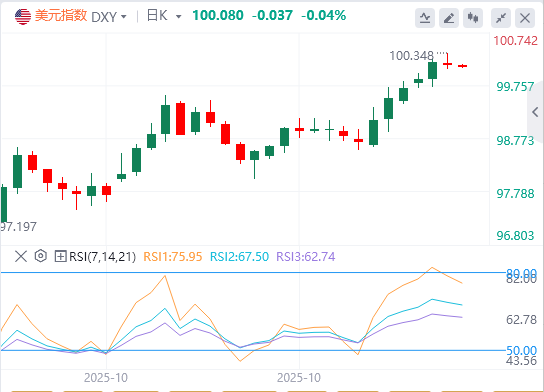
Task: Toggle the RSI3:62.74 purple line label
Action: pyautogui.click(x=306, y=257)
